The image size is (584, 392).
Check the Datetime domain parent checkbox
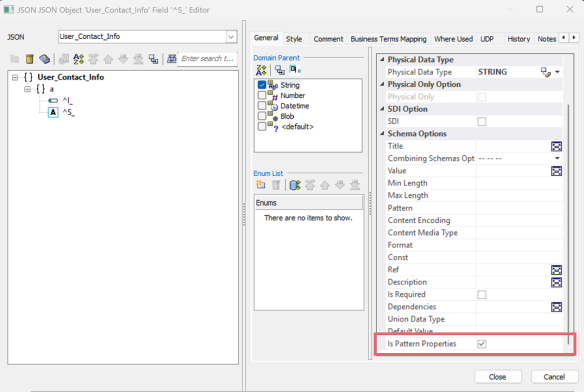point(262,106)
